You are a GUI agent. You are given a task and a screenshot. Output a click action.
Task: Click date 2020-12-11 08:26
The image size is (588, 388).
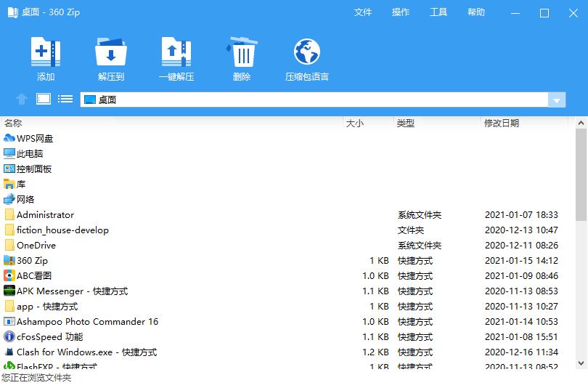(x=521, y=246)
